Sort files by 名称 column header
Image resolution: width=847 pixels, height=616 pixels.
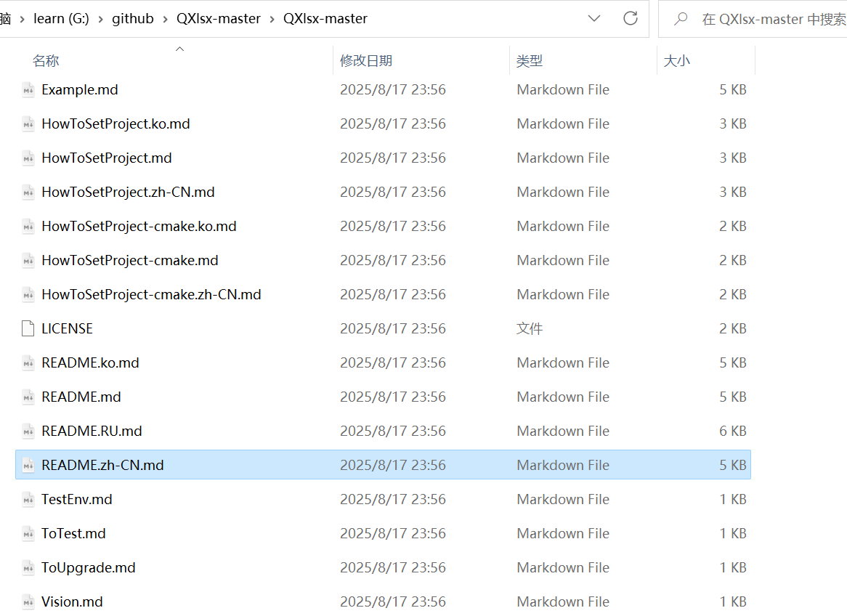point(45,60)
